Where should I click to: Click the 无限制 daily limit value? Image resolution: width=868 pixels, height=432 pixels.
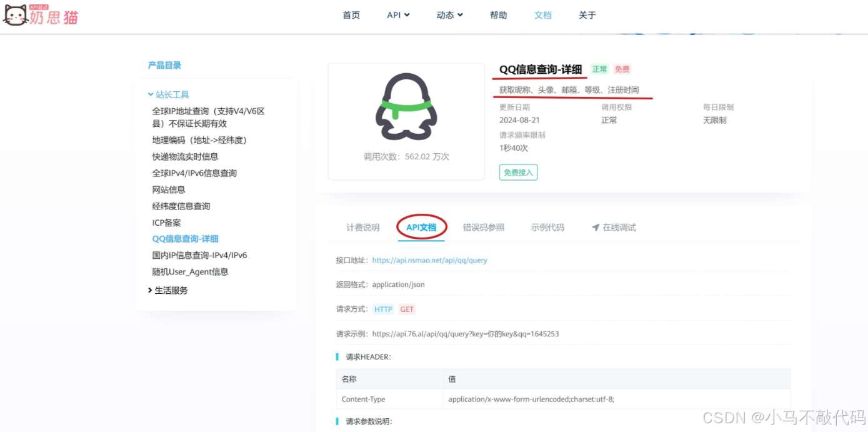coord(715,120)
